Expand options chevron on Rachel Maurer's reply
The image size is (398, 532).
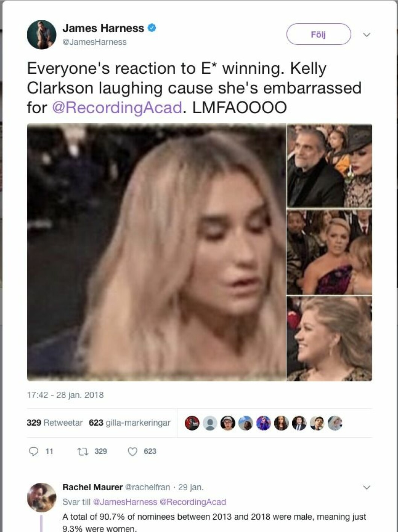point(367,487)
